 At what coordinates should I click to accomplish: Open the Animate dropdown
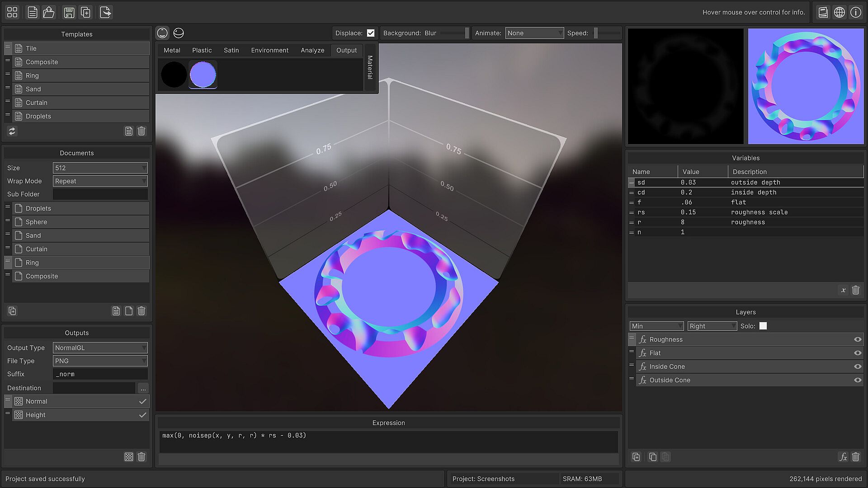point(534,33)
